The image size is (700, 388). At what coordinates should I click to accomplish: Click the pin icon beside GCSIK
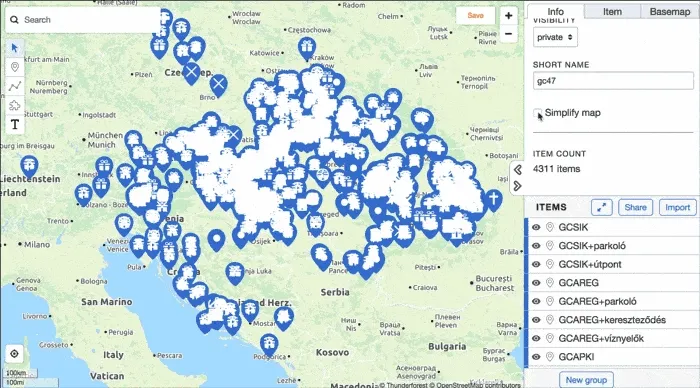coord(550,227)
